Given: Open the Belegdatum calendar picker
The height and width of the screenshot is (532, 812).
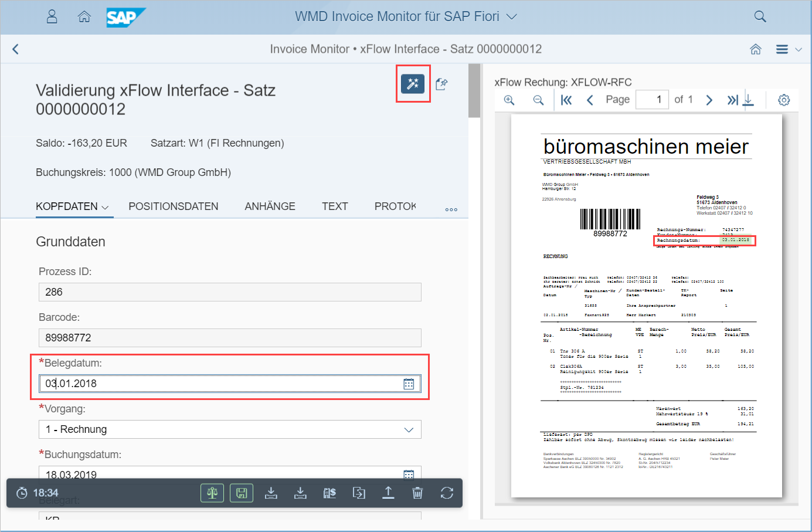Looking at the screenshot, I should 409,384.
